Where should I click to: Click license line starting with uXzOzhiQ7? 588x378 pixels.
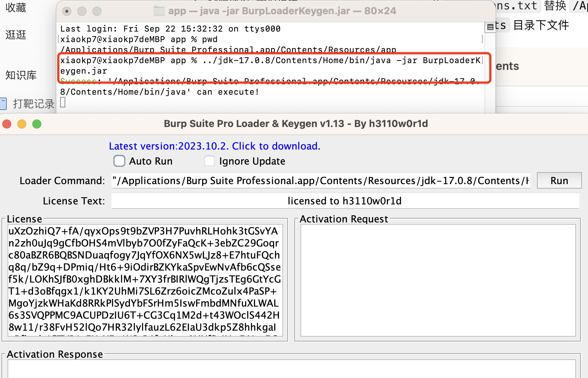(143, 231)
